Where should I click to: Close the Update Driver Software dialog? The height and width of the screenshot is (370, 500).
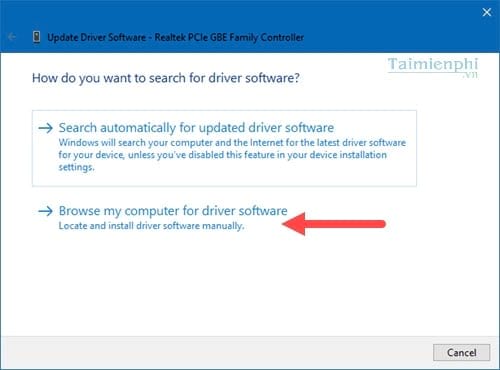point(487,12)
